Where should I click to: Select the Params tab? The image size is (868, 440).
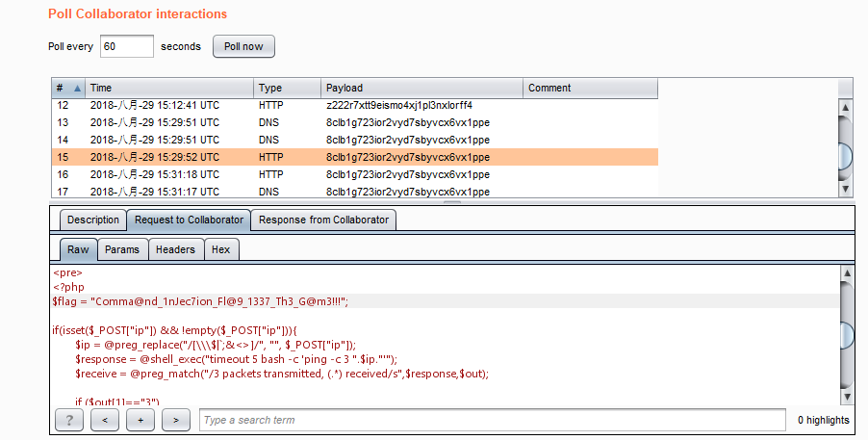click(x=121, y=249)
